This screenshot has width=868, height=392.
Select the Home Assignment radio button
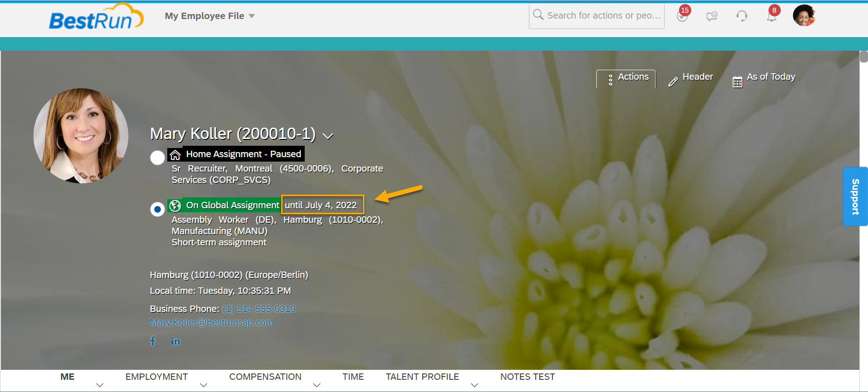click(x=157, y=158)
